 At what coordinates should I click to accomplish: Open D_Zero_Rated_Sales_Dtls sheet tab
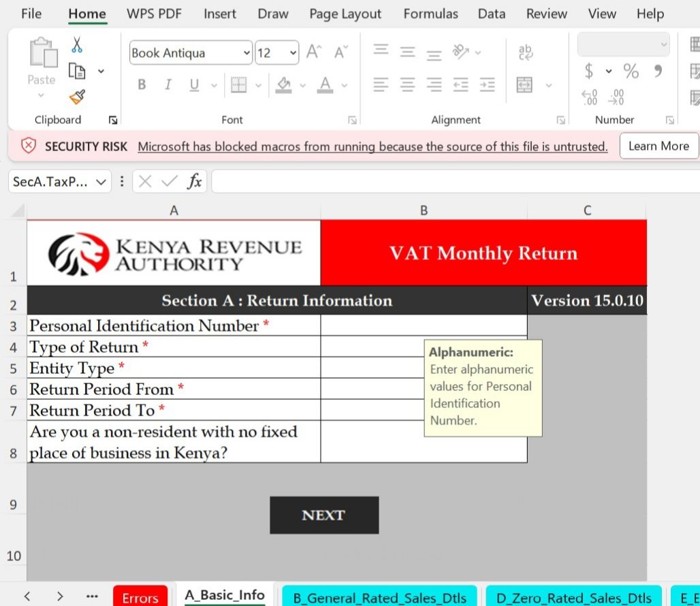573,597
